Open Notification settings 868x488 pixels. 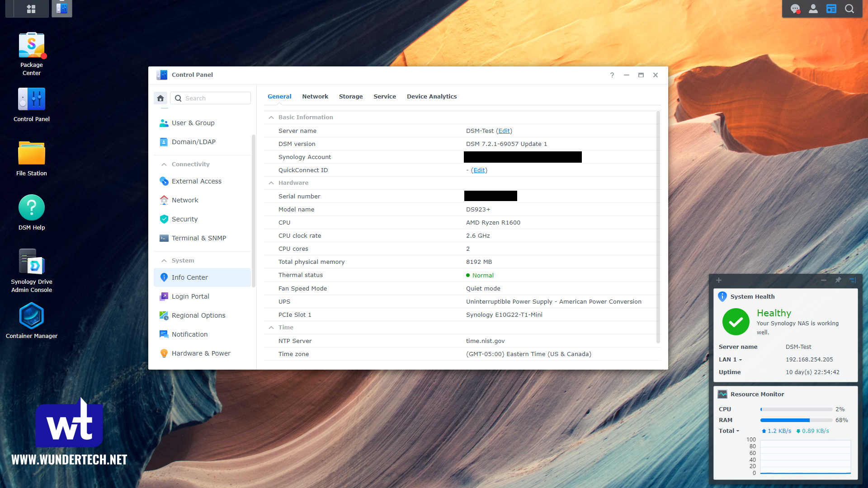tap(202, 334)
